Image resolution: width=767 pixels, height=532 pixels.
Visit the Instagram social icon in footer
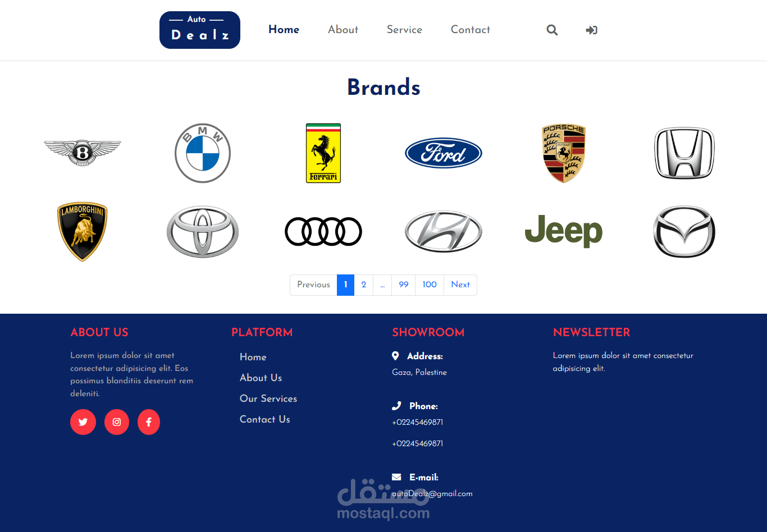117,422
